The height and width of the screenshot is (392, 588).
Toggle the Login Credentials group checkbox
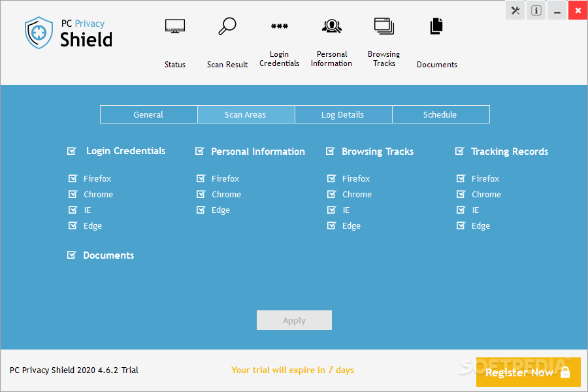(72, 151)
